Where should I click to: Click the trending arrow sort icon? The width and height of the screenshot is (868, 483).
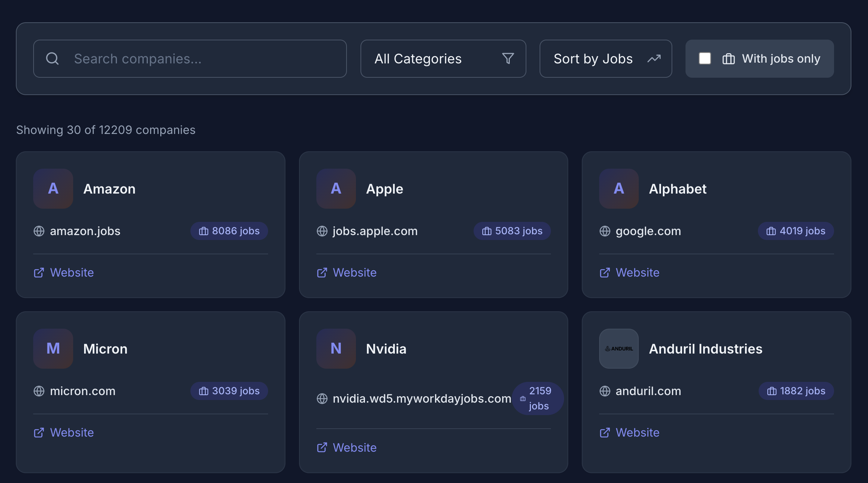coord(654,58)
